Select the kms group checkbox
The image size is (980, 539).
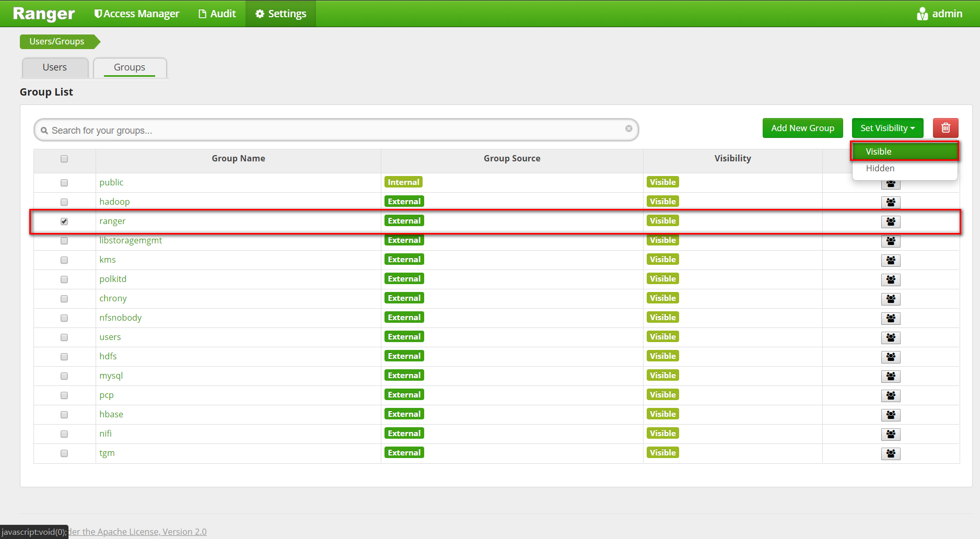tap(64, 260)
